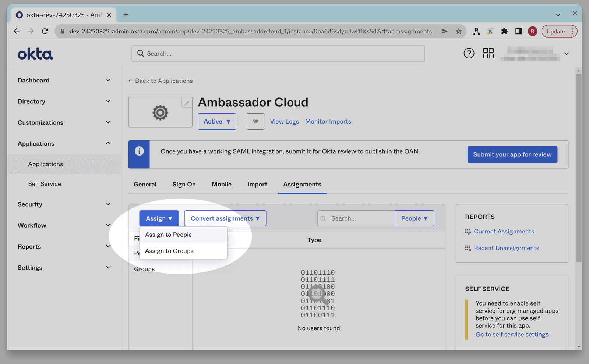Image resolution: width=589 pixels, height=364 pixels.
Task: Click the Okta logo
Action: click(35, 54)
